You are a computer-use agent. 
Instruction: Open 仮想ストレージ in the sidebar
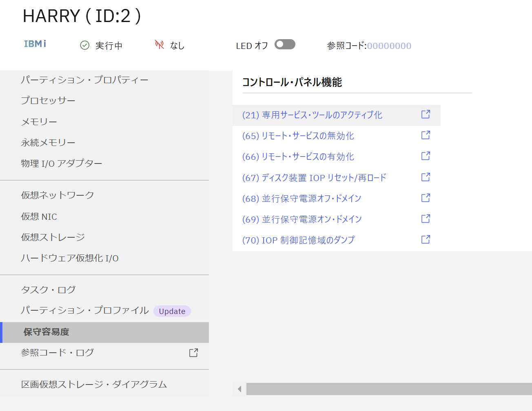click(53, 237)
